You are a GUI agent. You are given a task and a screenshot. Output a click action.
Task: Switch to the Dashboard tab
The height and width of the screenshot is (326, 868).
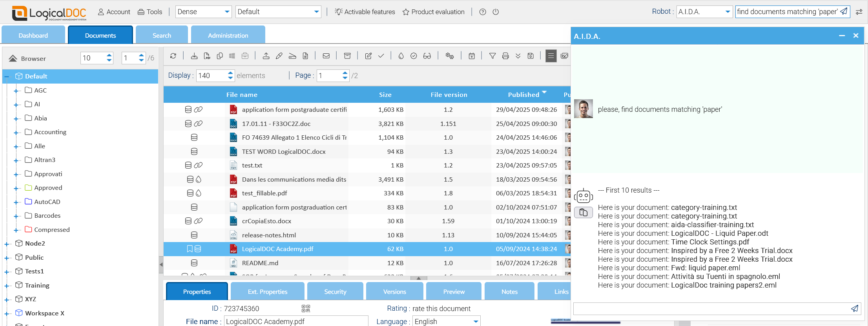[x=33, y=35]
